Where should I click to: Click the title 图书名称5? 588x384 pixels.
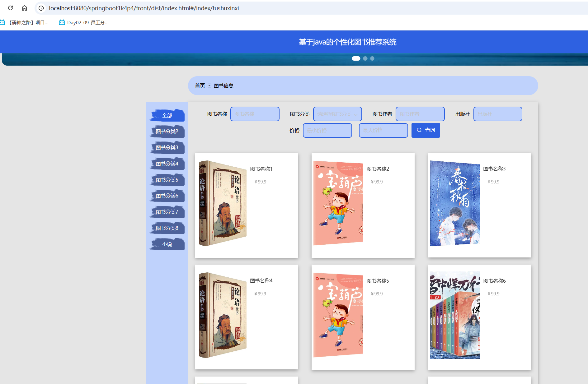tap(378, 281)
